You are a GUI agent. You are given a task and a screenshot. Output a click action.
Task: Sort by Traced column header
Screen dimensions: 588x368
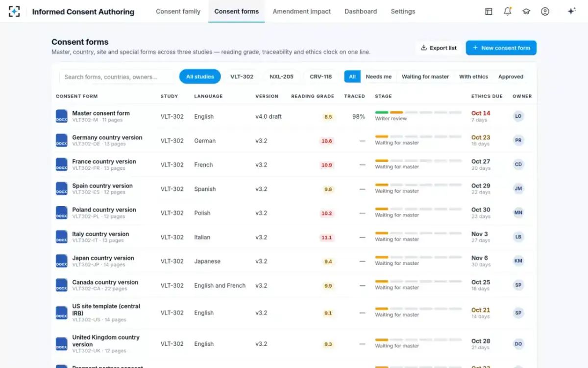[355, 96]
